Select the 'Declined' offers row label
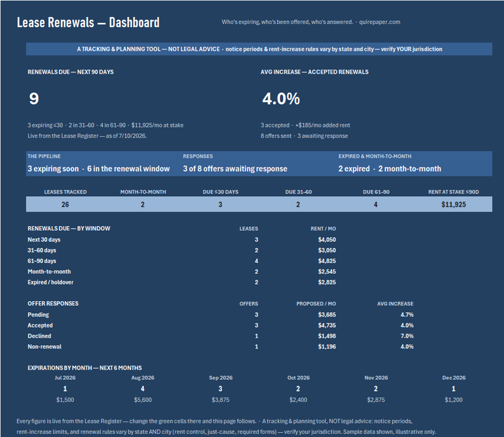504x437 pixels. (x=39, y=336)
